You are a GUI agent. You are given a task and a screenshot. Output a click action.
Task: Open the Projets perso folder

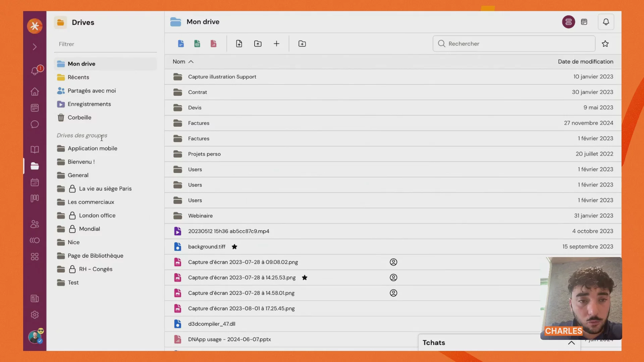click(x=393, y=154)
